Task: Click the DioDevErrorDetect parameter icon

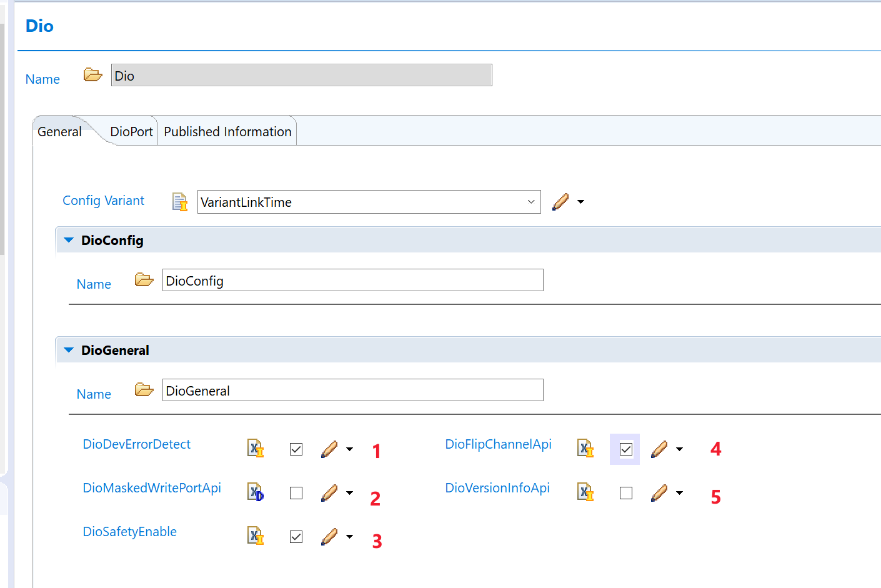Action: (x=256, y=449)
